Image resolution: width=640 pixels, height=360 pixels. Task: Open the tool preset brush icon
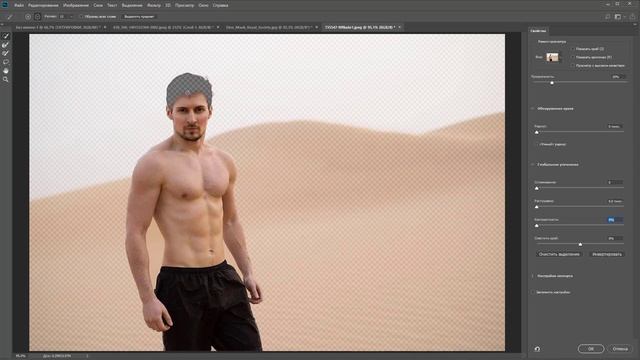(10, 17)
